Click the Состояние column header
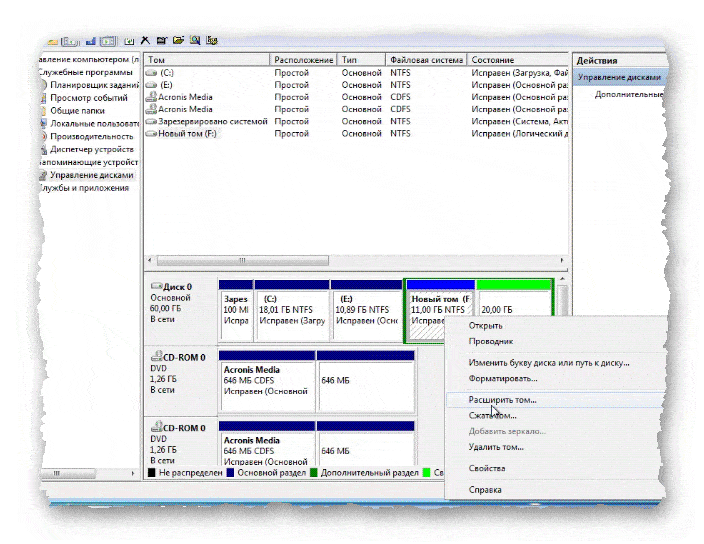The height and width of the screenshot is (544, 704). 518,60
